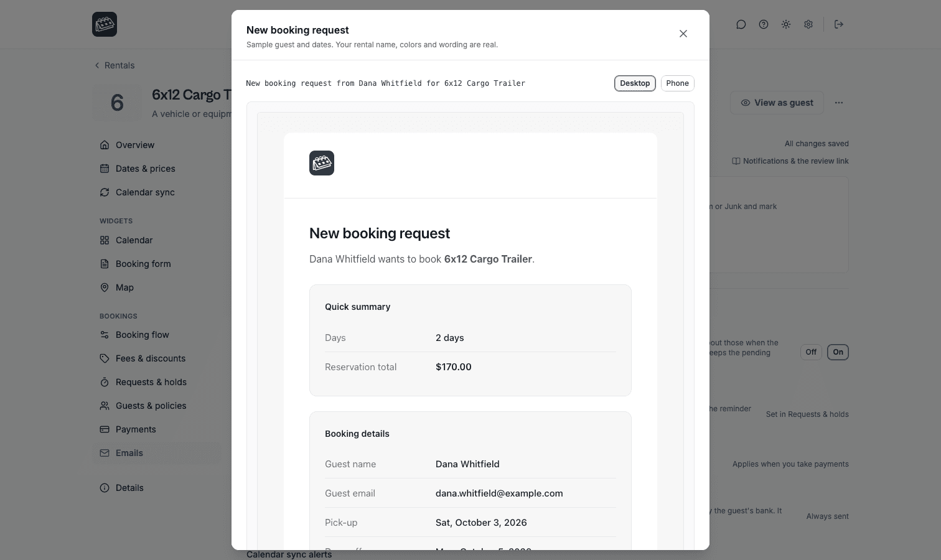Click the guest email dana.whitfield@example.com
The height and width of the screenshot is (560, 941).
[x=499, y=493]
